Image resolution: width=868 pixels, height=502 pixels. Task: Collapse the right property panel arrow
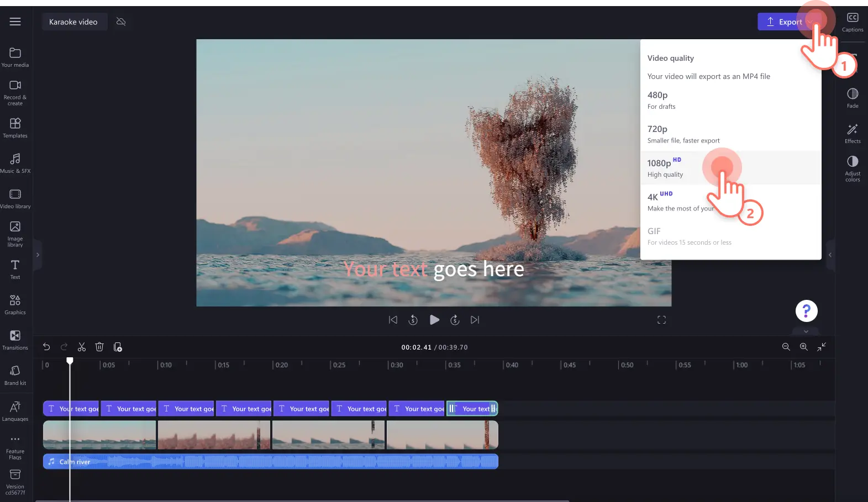click(x=830, y=255)
